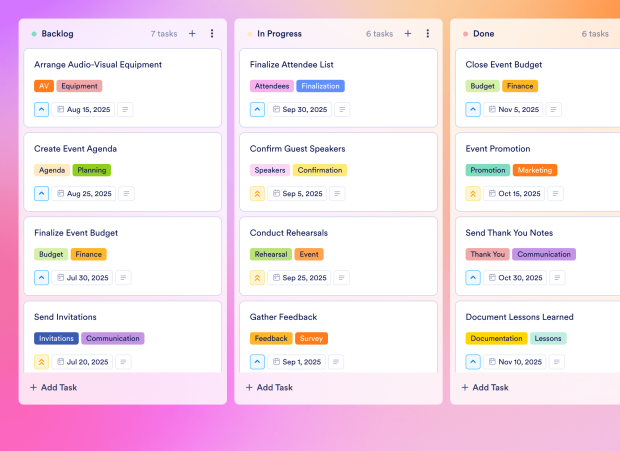The height and width of the screenshot is (451, 620).
Task: Click priority icon on Confirm Guest Speakers card
Action: [x=257, y=194]
